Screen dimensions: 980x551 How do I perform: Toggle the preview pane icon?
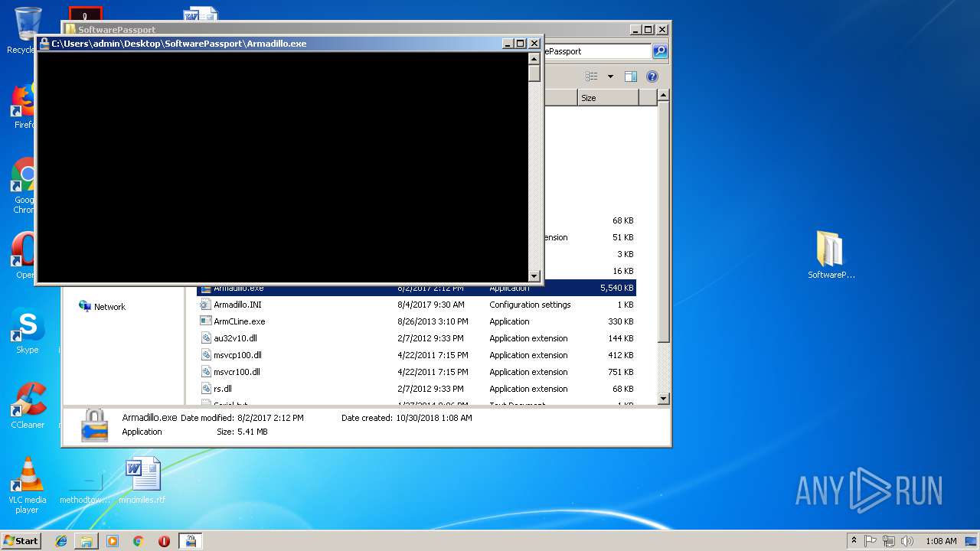tap(631, 77)
